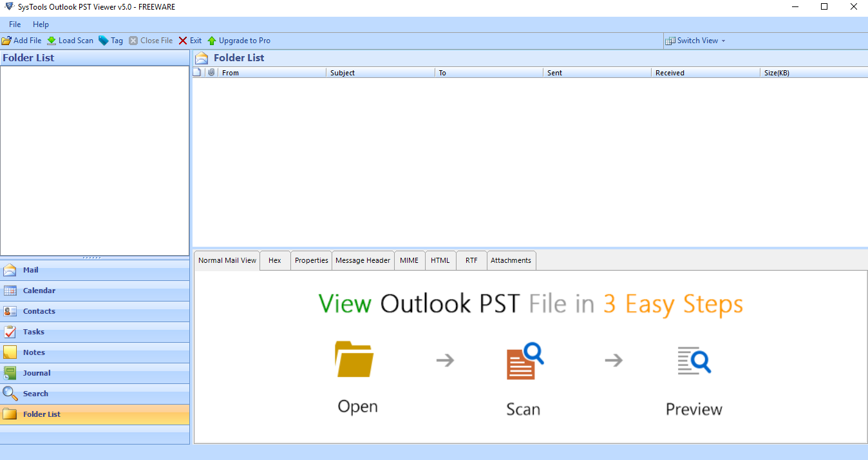This screenshot has height=460, width=868.
Task: Select the Tasks navigation pane label
Action: click(34, 332)
